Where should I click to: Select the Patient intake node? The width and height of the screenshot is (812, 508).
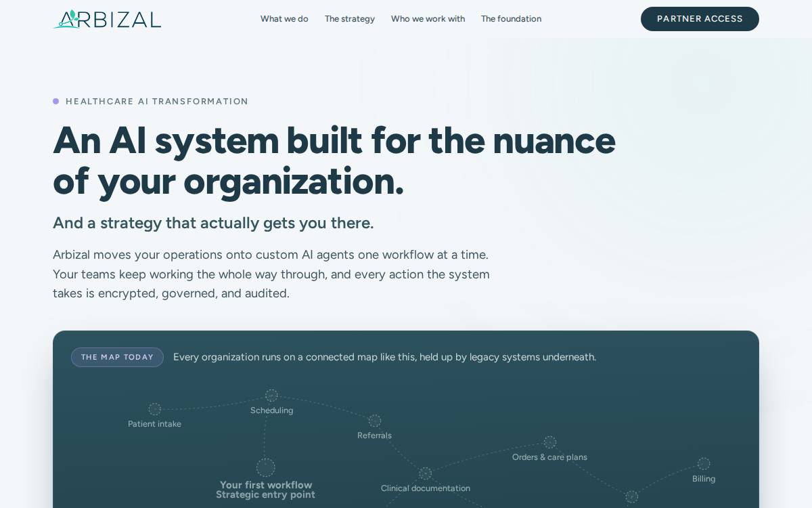(155, 409)
